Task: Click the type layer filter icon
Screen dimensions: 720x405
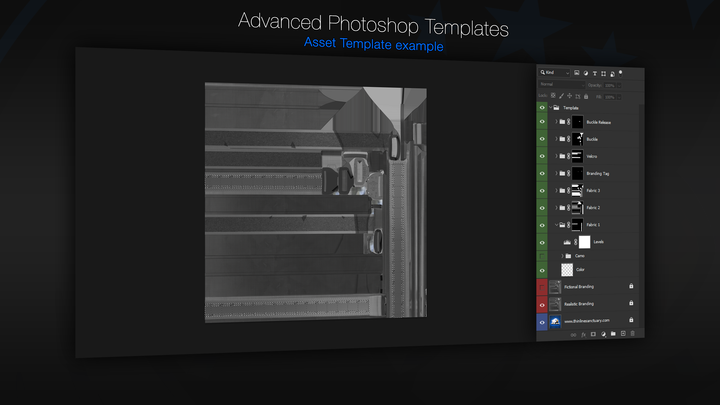Action: [596, 73]
